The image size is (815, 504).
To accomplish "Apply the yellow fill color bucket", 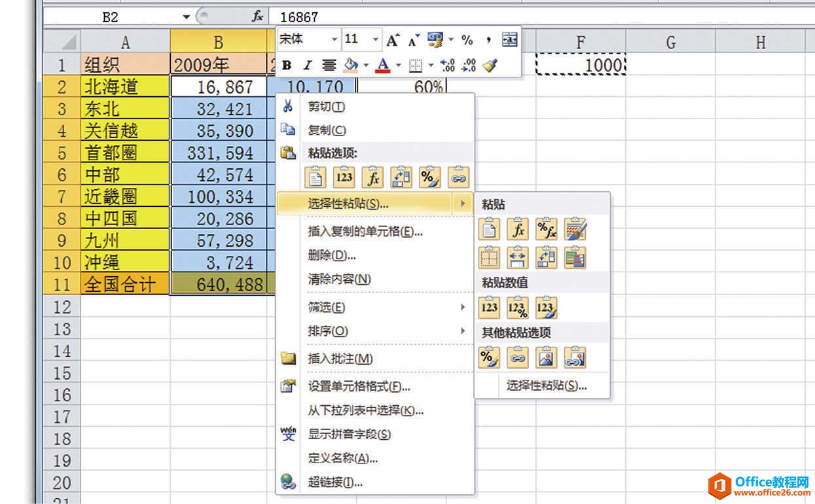I will (352, 65).
